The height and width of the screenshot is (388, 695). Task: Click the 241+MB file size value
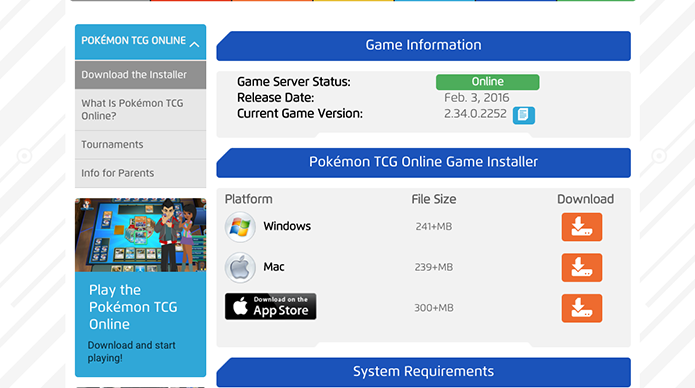point(433,227)
